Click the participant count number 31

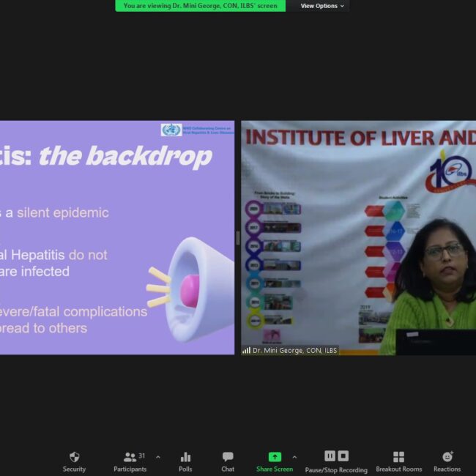coord(141,455)
